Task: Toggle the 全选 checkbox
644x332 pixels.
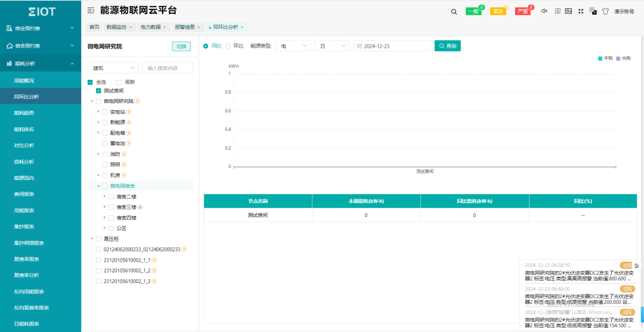Action: coord(91,82)
